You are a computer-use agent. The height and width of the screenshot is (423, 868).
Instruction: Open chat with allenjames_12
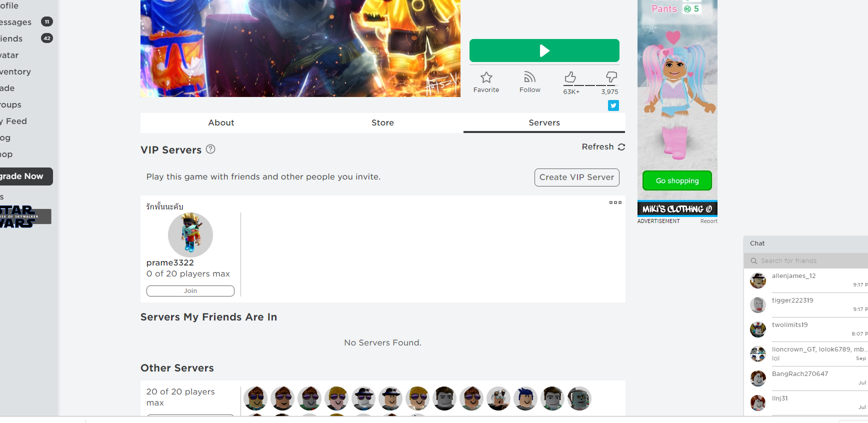(806, 280)
